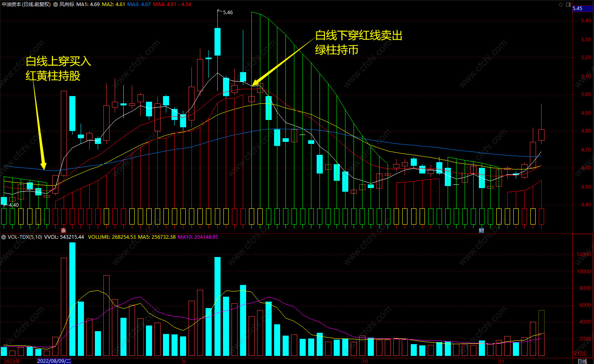This screenshot has height=364, width=594.
Task: Click the month 9 marker on time axis
Action: (x=184, y=361)
